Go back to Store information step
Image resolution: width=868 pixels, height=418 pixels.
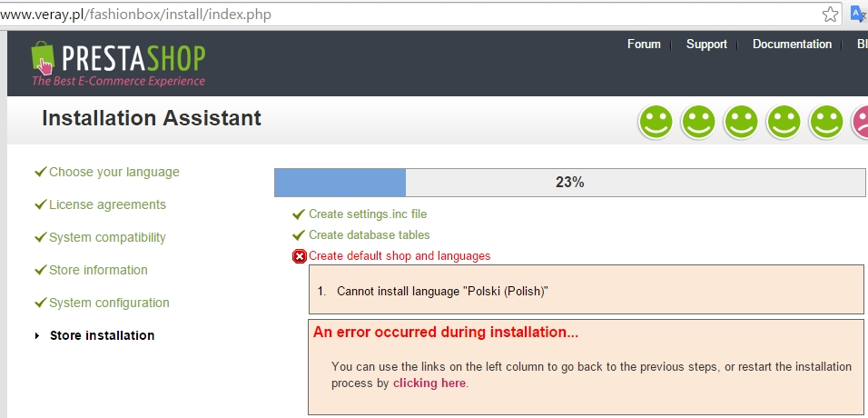[x=98, y=270]
